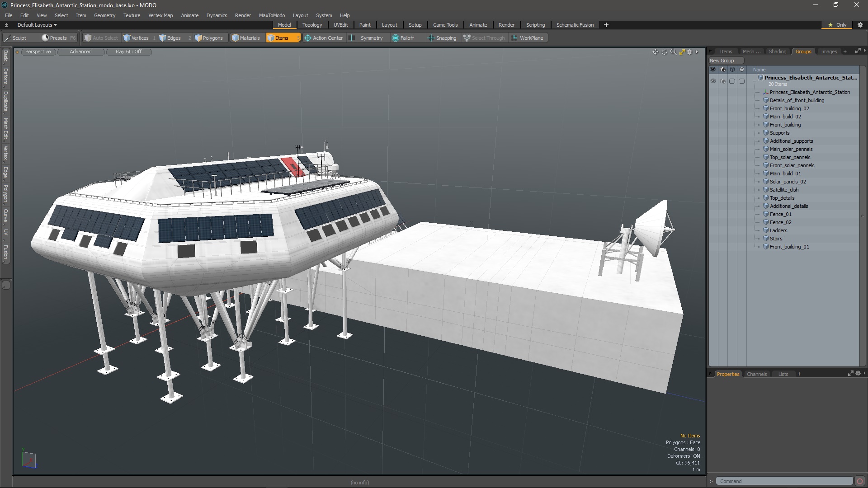
Task: Open the WorkPlane menu
Action: click(x=528, y=38)
